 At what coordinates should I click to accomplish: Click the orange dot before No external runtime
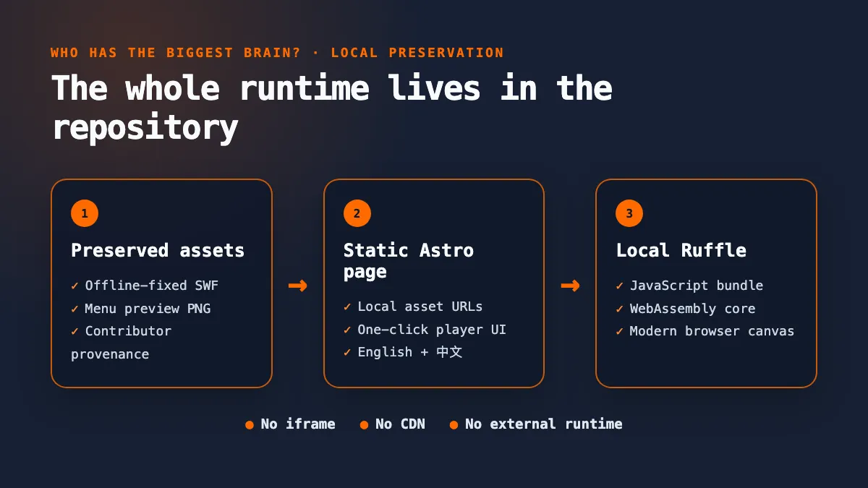[x=454, y=425]
